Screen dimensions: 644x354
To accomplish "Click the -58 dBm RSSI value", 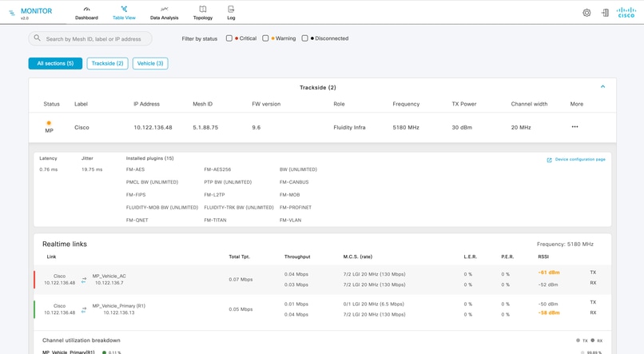I will (x=549, y=312).
